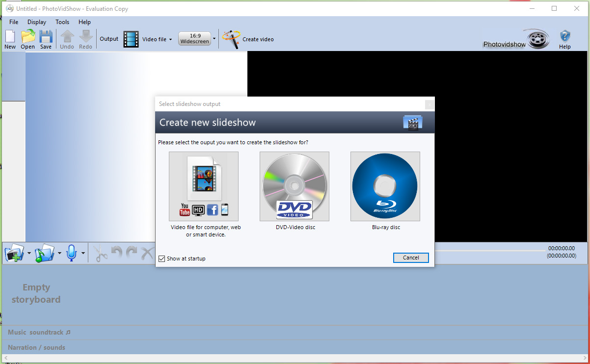The height and width of the screenshot is (364, 590).
Task: Open the Tools menu
Action: (62, 22)
